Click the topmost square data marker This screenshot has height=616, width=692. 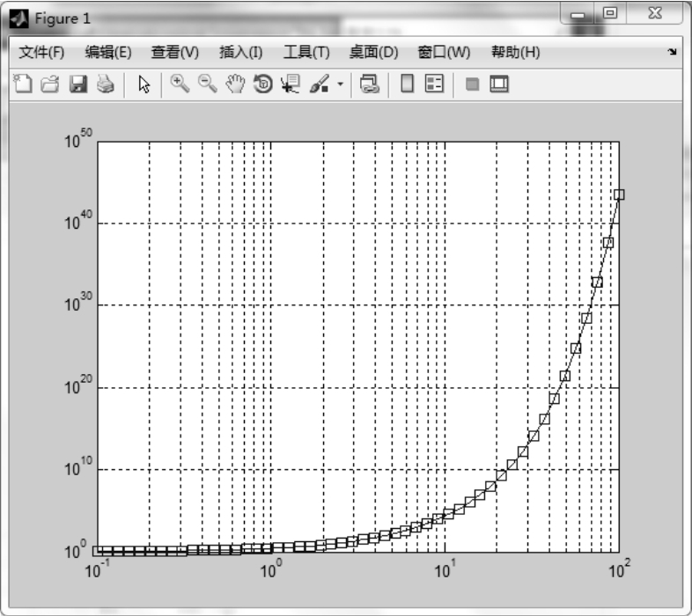pyautogui.click(x=619, y=194)
